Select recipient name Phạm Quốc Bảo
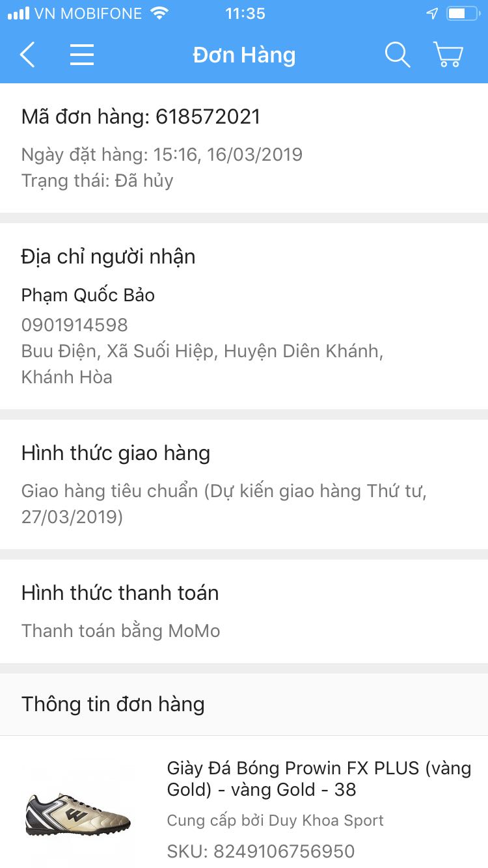The image size is (488, 868). 88,295
